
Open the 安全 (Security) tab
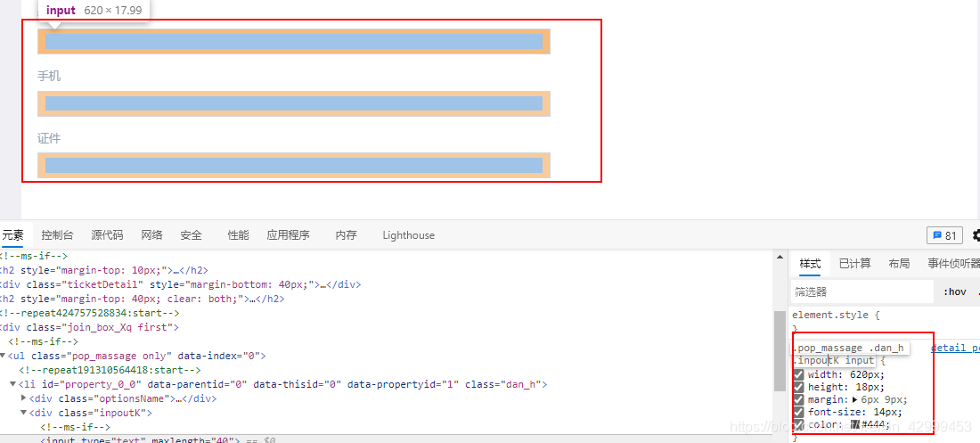192,235
